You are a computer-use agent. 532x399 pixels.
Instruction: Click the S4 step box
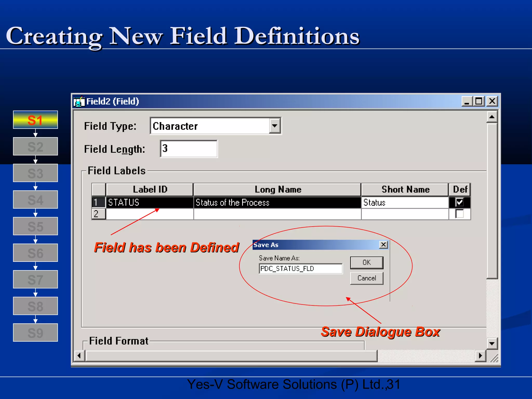click(x=35, y=200)
